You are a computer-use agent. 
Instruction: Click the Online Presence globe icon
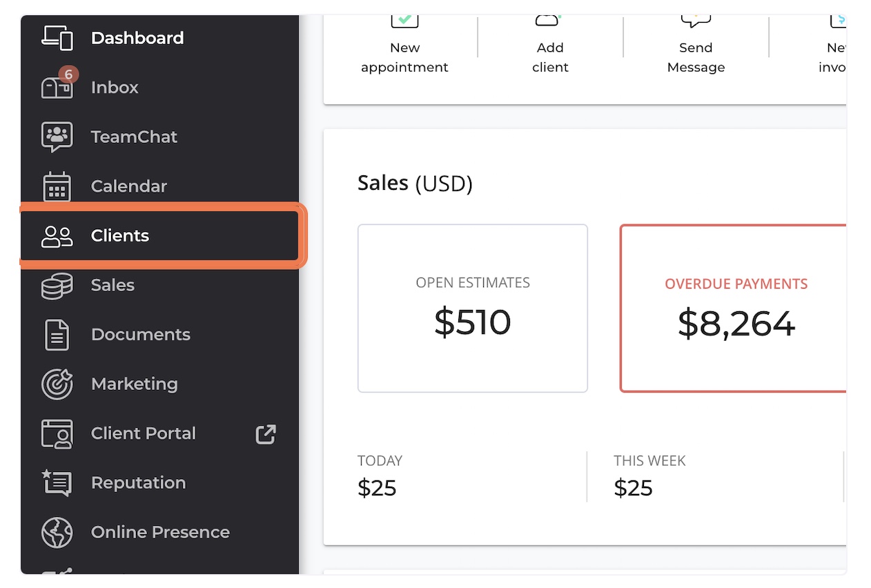point(57,532)
